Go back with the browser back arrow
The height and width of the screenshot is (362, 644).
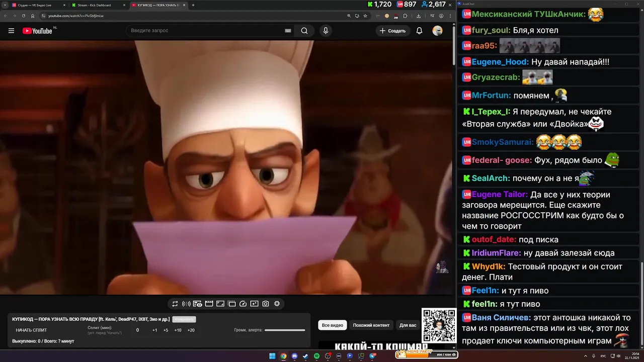[x=6, y=16]
